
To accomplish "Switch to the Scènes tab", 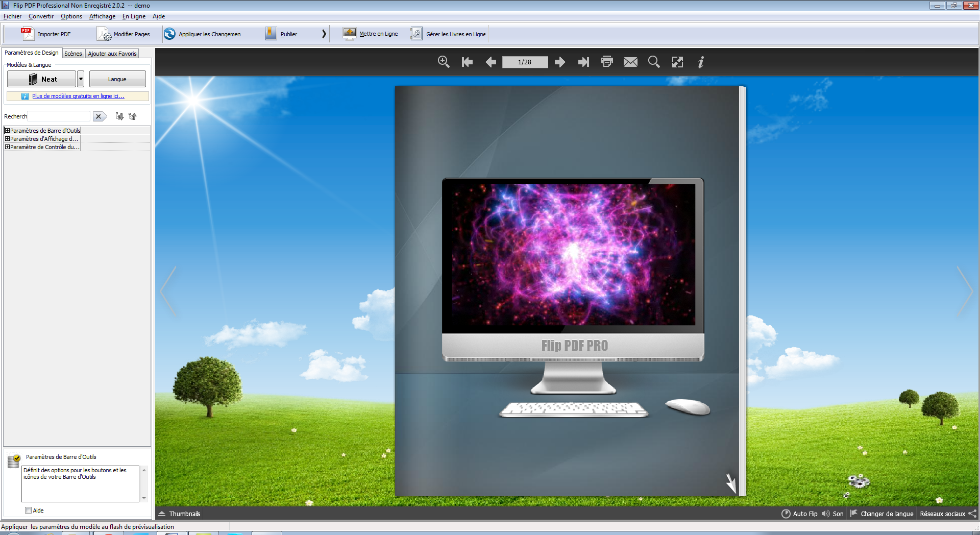I will point(73,54).
